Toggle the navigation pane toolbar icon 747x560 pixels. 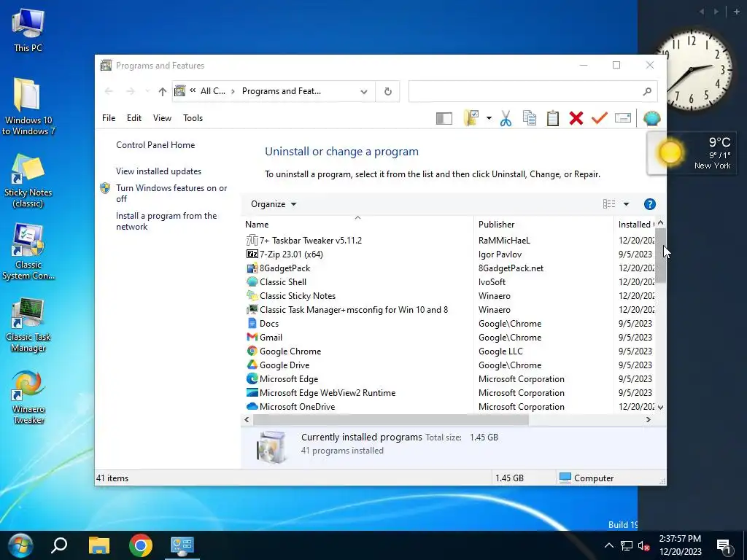444,118
